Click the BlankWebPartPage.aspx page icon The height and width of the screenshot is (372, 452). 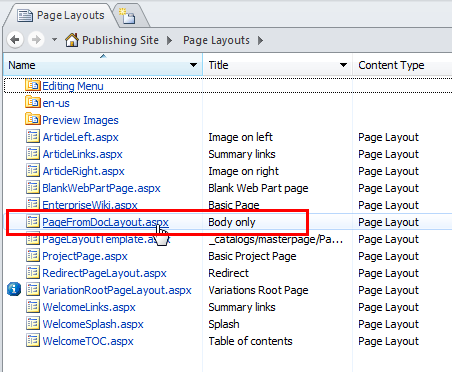coord(33,187)
